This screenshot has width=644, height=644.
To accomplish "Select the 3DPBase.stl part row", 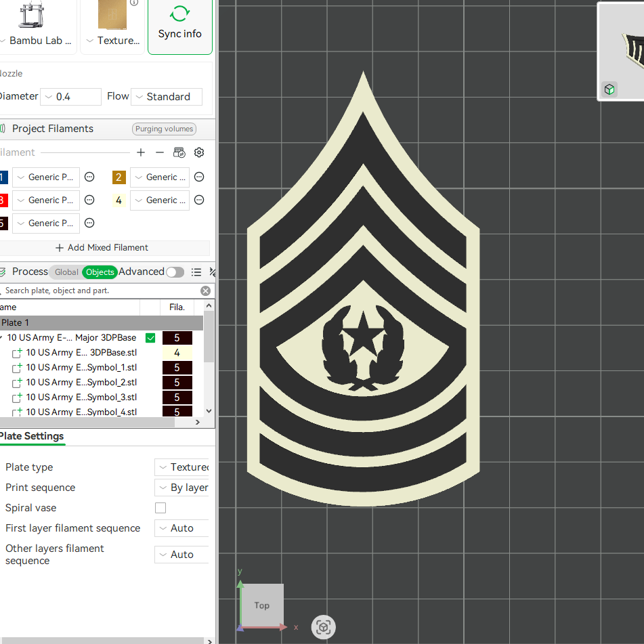I will [x=81, y=353].
